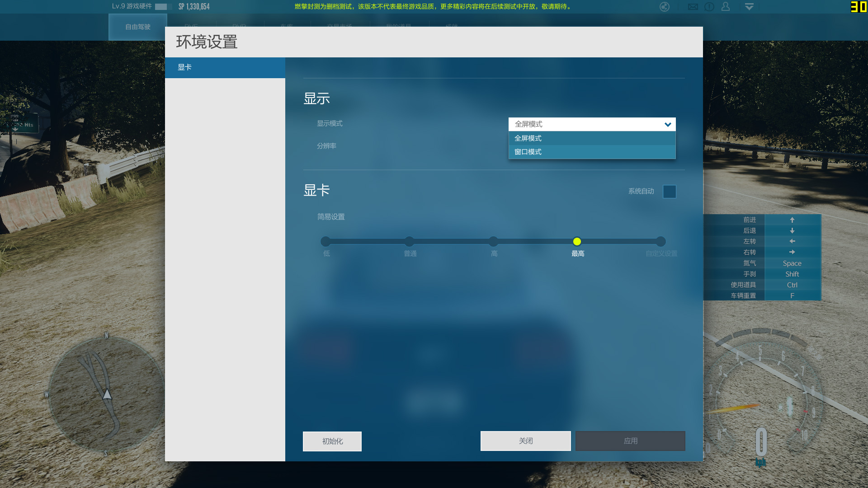This screenshot has height=488, width=868.
Task: Set graphics quality slider to 高
Action: tap(493, 242)
